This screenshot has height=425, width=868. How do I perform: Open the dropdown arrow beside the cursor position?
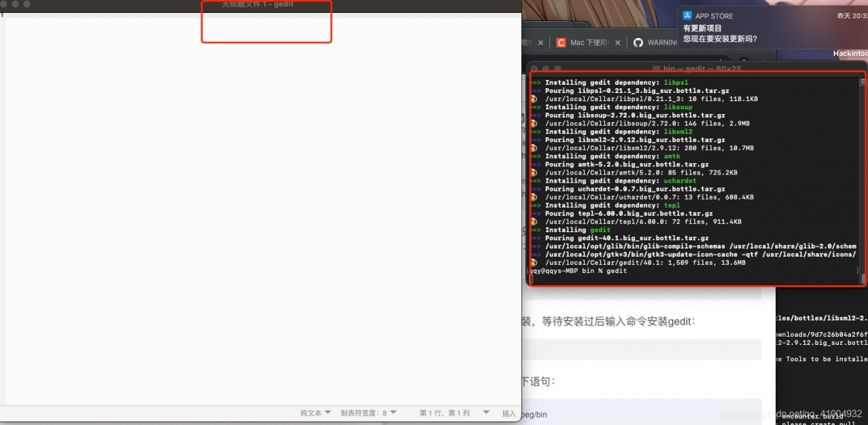tap(486, 413)
